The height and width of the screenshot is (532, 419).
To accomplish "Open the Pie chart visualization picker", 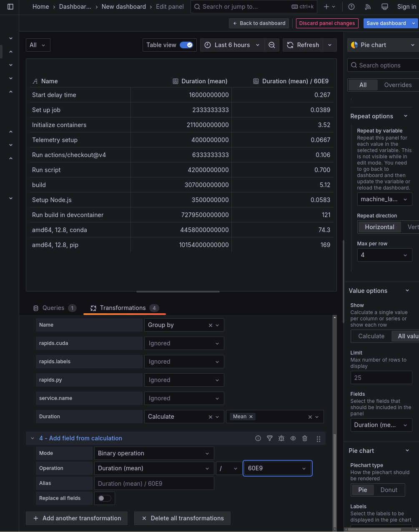I will click(x=383, y=45).
